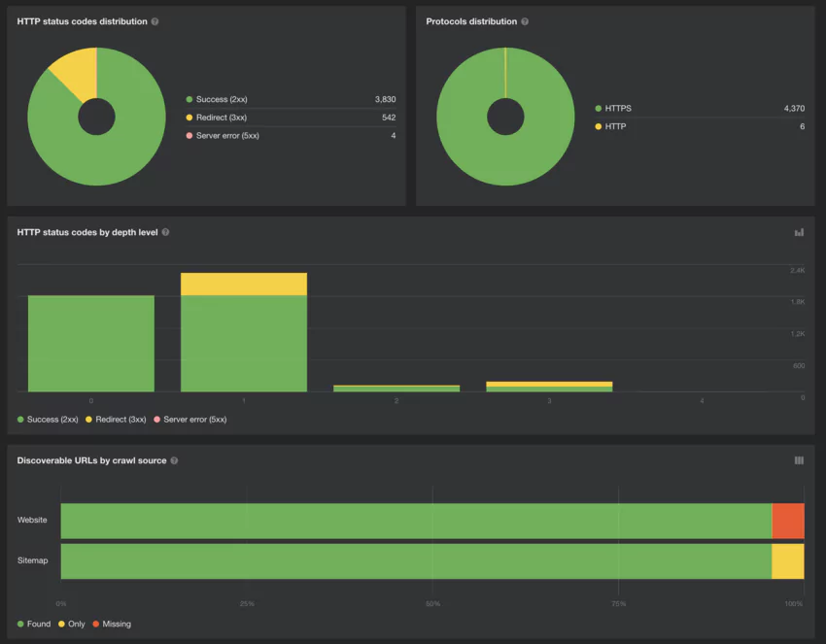The height and width of the screenshot is (644, 826).
Task: Click the 3,830 Success count value
Action: point(382,99)
